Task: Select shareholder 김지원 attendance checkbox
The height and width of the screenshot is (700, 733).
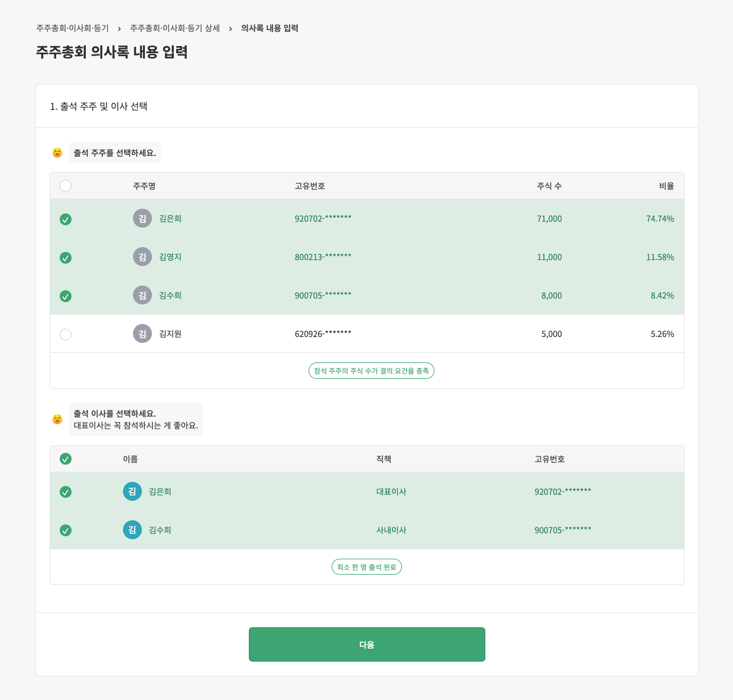Action: coord(66,333)
